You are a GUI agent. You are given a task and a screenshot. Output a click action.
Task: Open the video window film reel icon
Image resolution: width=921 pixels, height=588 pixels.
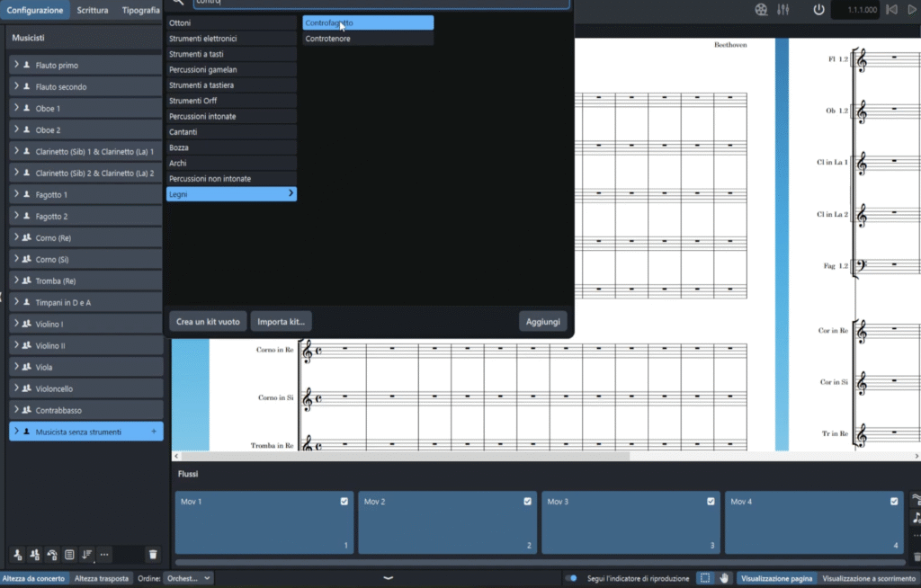point(762,10)
